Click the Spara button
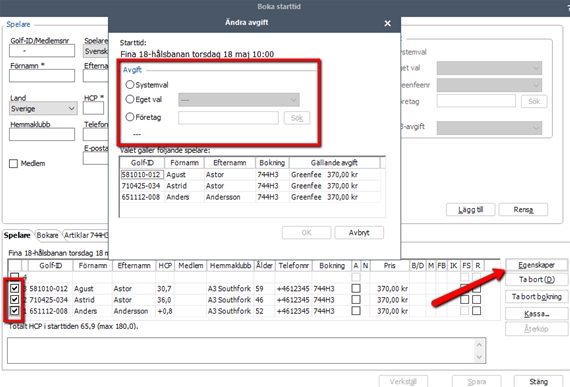The width and height of the screenshot is (570, 387). click(x=477, y=382)
